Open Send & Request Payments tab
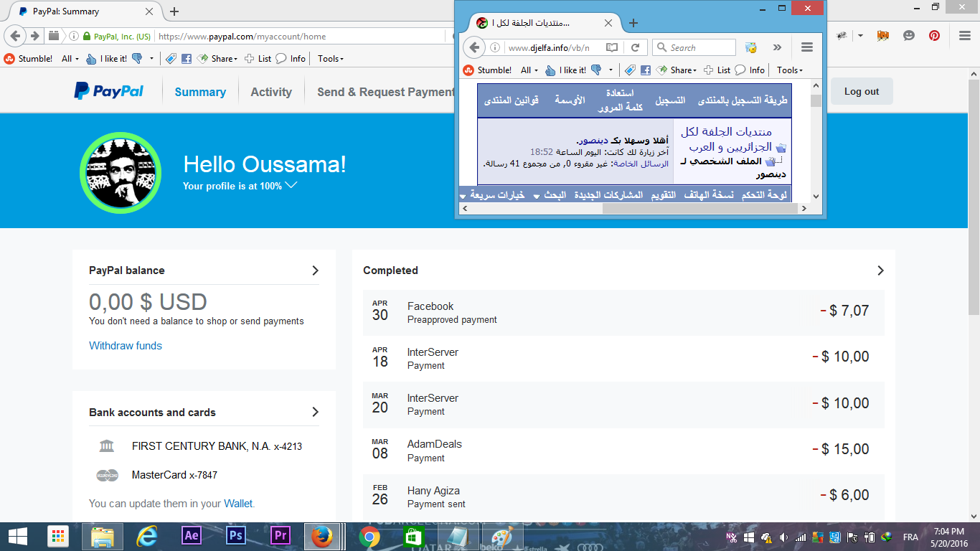 pos(386,92)
